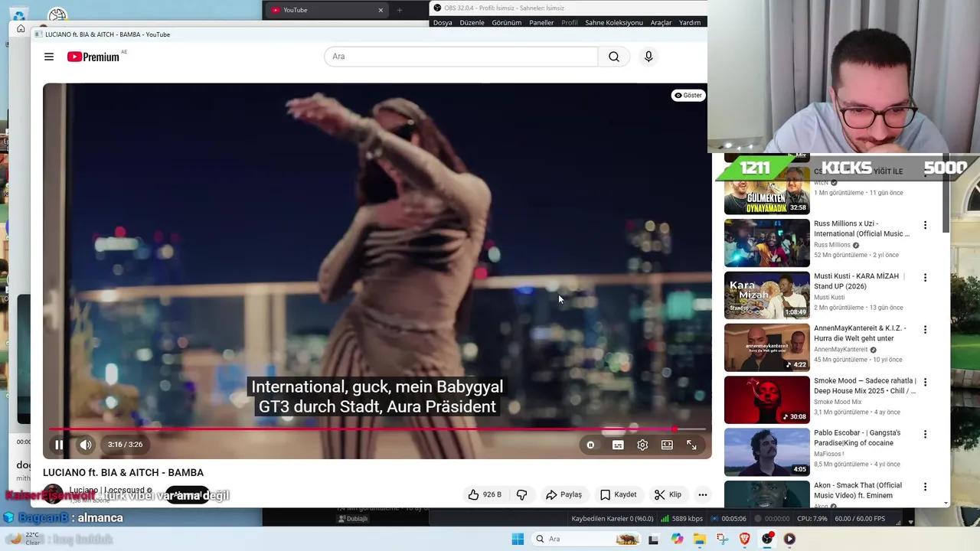The height and width of the screenshot is (551, 980).
Task: Close the YouTube browser tab
Action: click(381, 10)
